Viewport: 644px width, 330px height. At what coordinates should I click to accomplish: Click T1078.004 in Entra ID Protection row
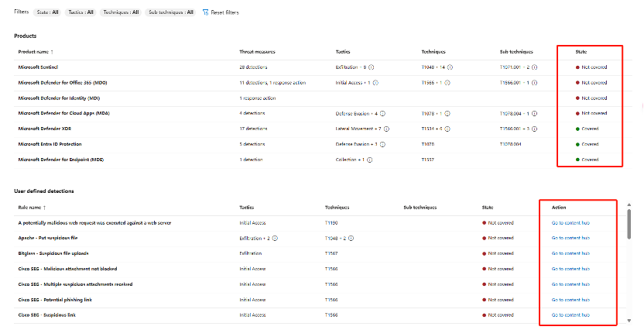(511, 144)
